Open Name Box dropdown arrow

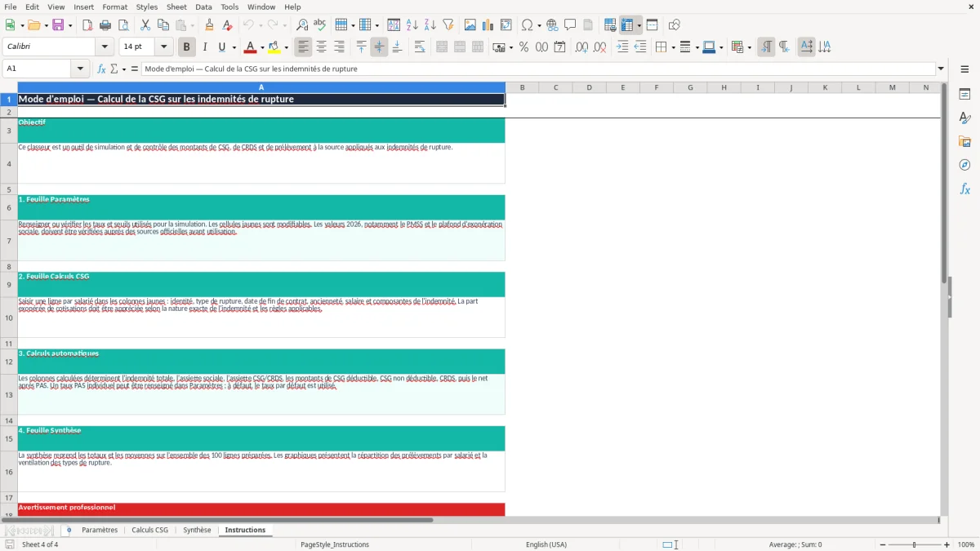click(80, 69)
